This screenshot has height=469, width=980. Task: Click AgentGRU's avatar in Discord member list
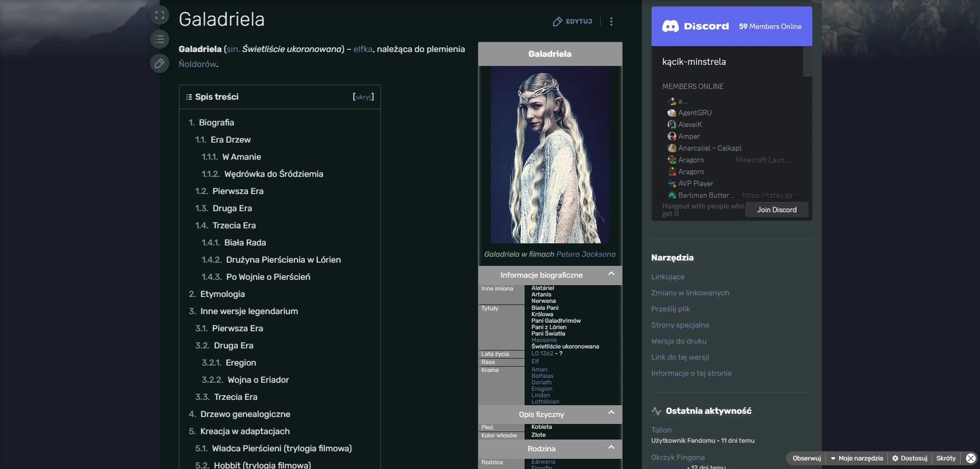tap(672, 113)
